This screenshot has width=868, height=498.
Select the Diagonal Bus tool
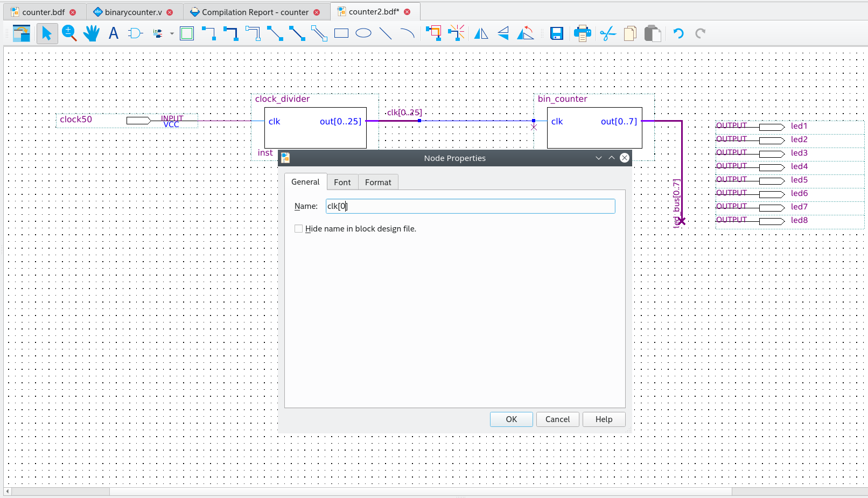tap(297, 33)
